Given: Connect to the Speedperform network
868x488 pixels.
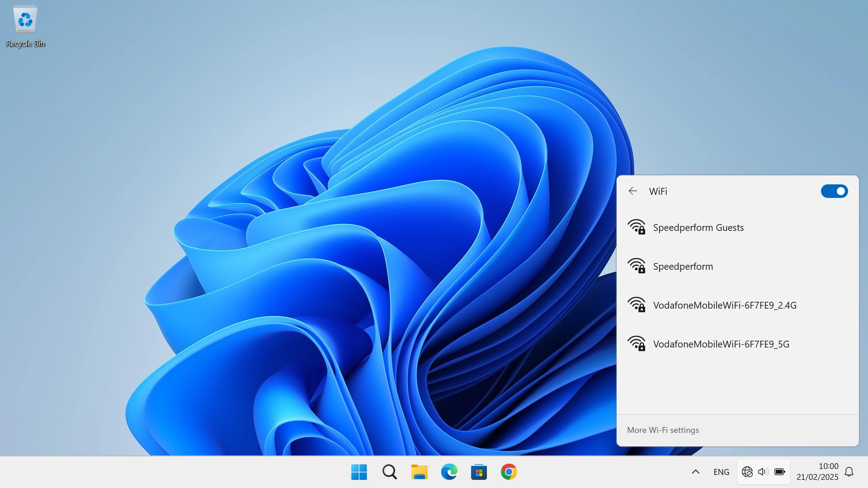Looking at the screenshot, I should coord(683,266).
